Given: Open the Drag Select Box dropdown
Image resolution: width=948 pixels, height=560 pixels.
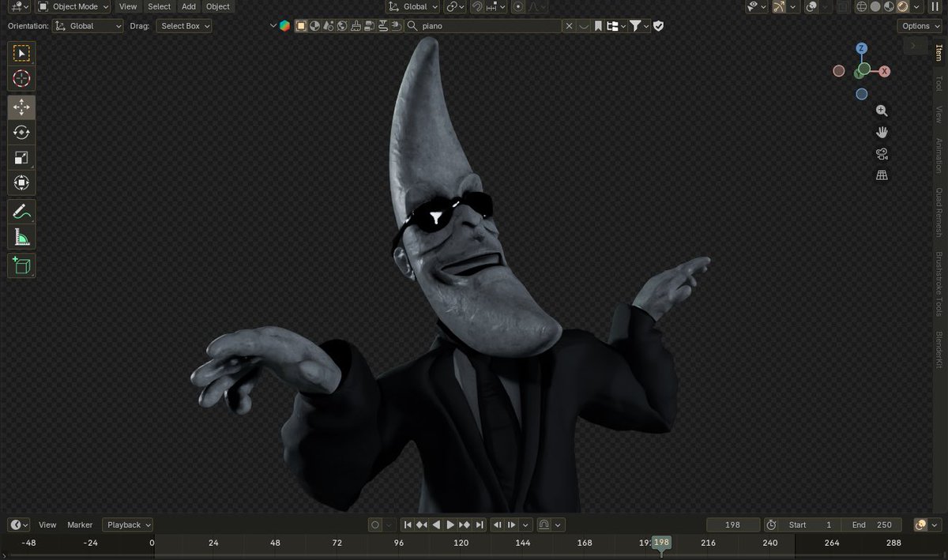Looking at the screenshot, I should click(184, 26).
